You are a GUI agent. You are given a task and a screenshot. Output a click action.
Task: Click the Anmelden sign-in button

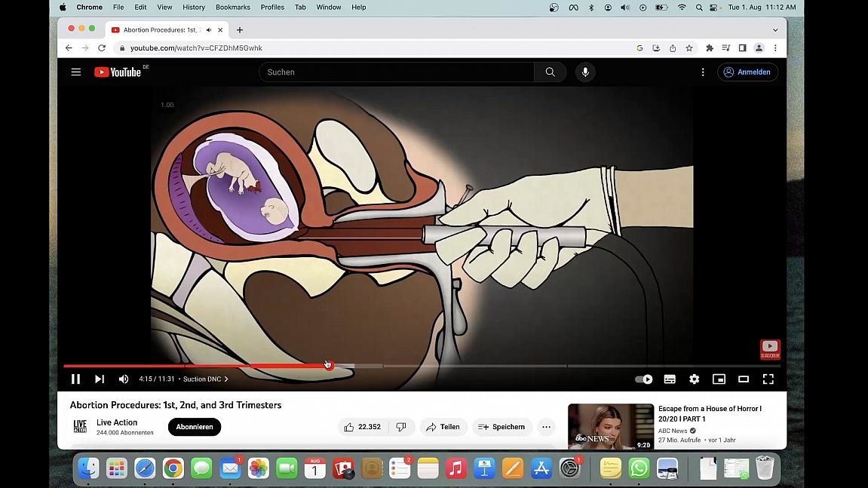(747, 72)
